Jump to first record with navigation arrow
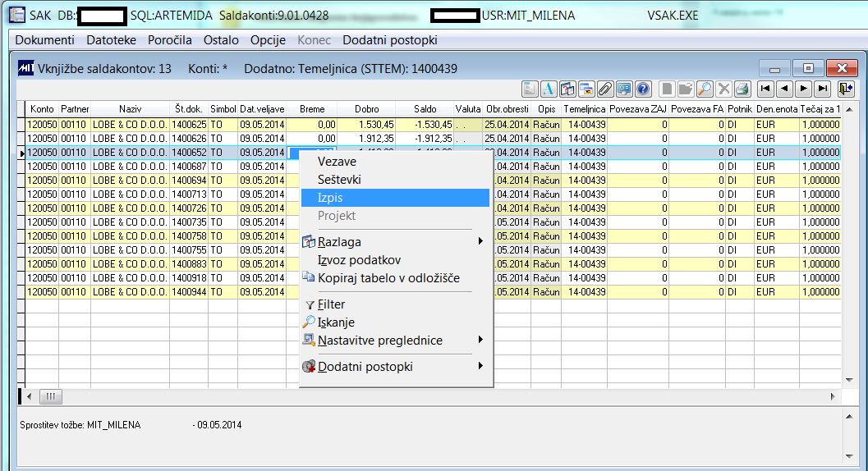Image resolution: width=868 pixels, height=471 pixels. [765, 89]
